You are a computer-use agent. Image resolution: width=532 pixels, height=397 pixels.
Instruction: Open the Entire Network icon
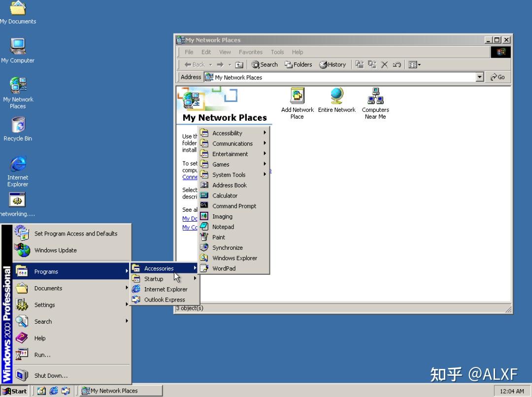point(336,99)
